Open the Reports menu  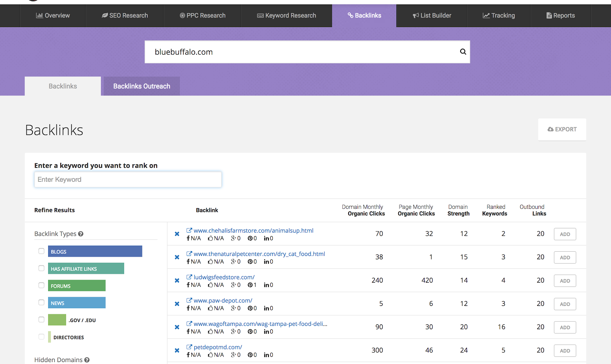[x=560, y=16]
